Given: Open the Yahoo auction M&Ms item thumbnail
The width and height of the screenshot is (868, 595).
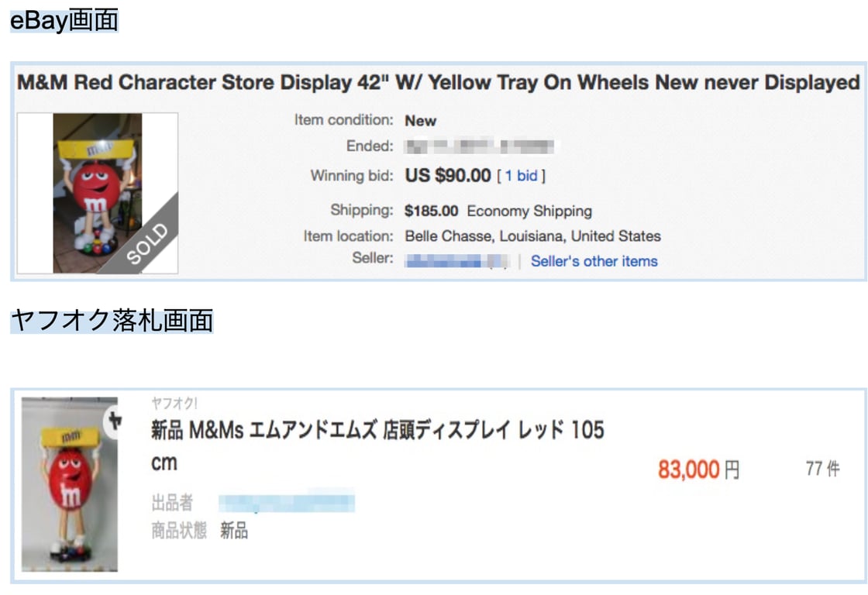Looking at the screenshot, I should coord(70,484).
